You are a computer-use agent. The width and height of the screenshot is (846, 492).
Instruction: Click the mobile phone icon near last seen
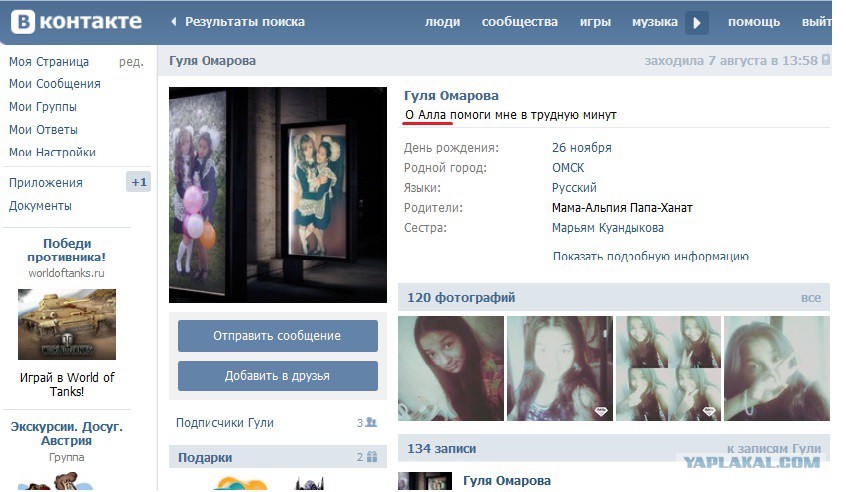pyautogui.click(x=825, y=60)
